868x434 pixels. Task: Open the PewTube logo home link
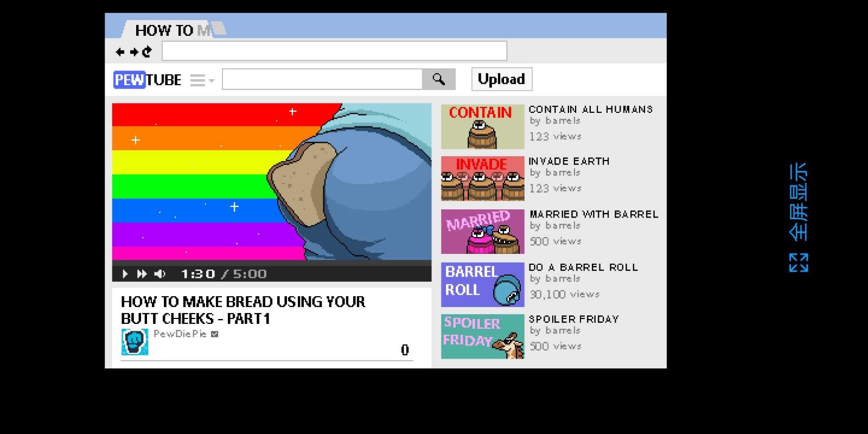click(147, 80)
